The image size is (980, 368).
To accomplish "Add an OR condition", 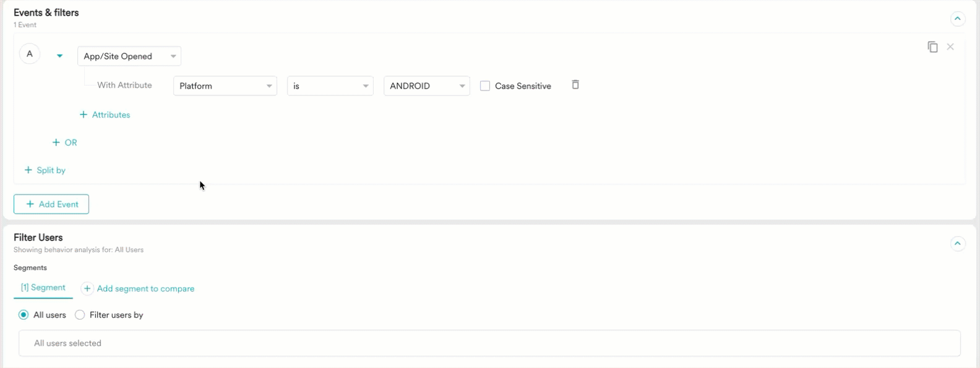I will point(65,142).
